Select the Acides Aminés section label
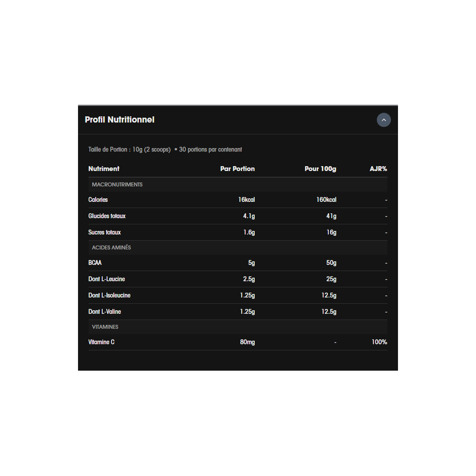This screenshot has width=476, height=476. 111,248
